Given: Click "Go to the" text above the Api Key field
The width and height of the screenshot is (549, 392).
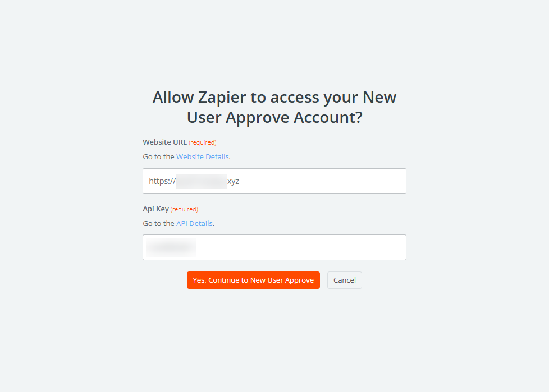Looking at the screenshot, I should point(158,223).
